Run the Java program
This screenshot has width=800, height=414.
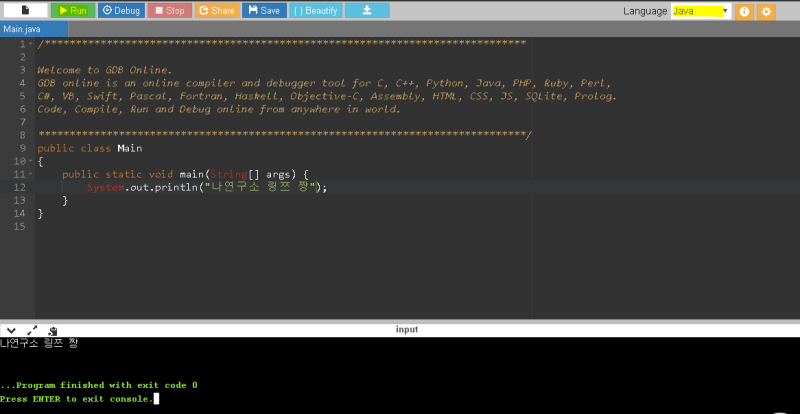(x=73, y=10)
